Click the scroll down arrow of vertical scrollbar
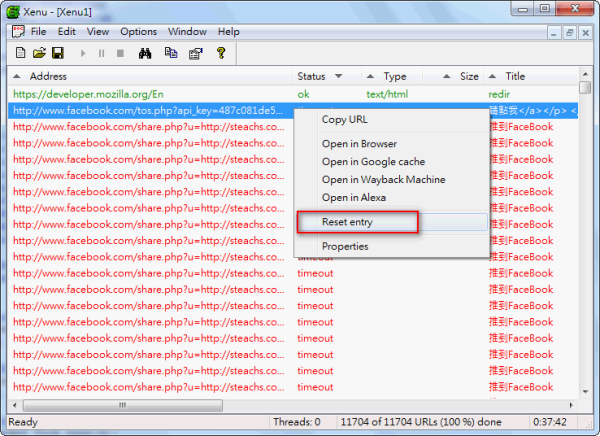 pyautogui.click(x=585, y=392)
